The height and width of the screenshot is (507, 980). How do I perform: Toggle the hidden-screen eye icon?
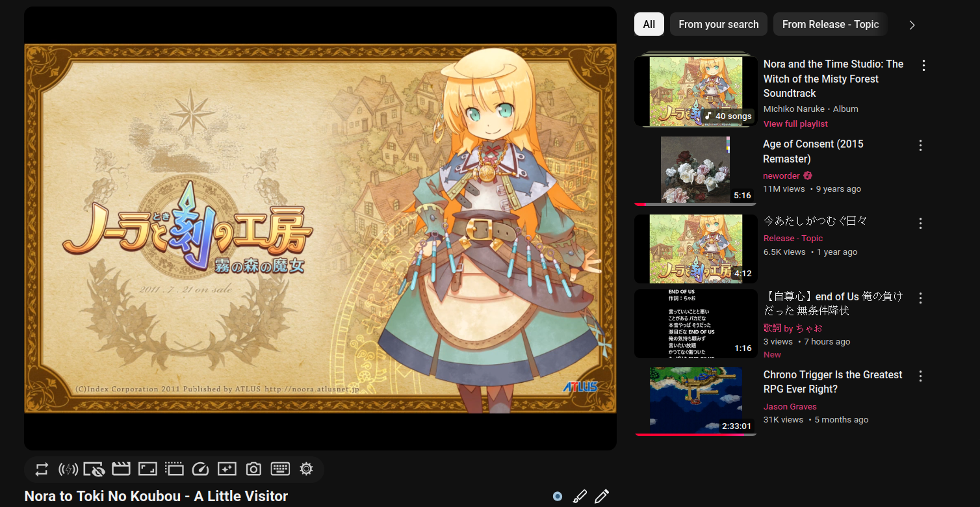coord(94,469)
